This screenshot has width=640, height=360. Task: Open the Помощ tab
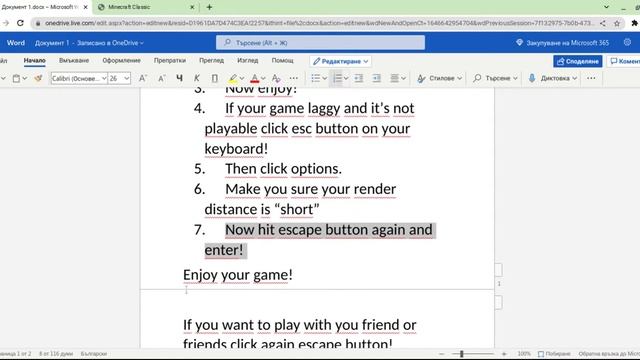(x=282, y=60)
